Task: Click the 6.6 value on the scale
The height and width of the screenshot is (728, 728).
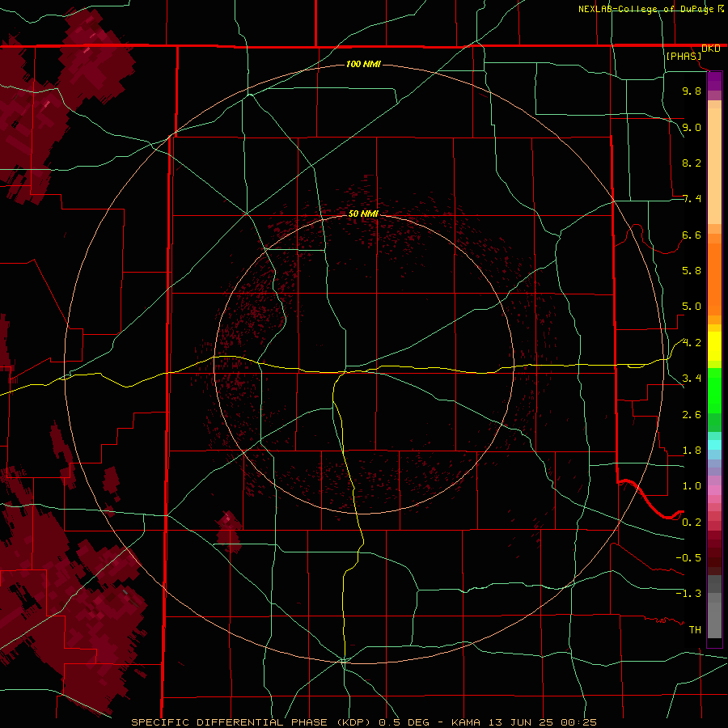Action: (x=692, y=235)
